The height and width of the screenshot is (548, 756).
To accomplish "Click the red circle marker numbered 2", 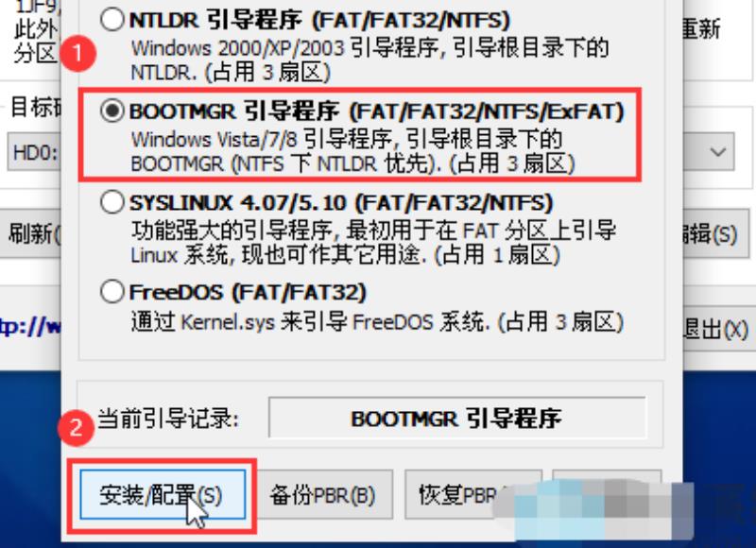I will (76, 427).
